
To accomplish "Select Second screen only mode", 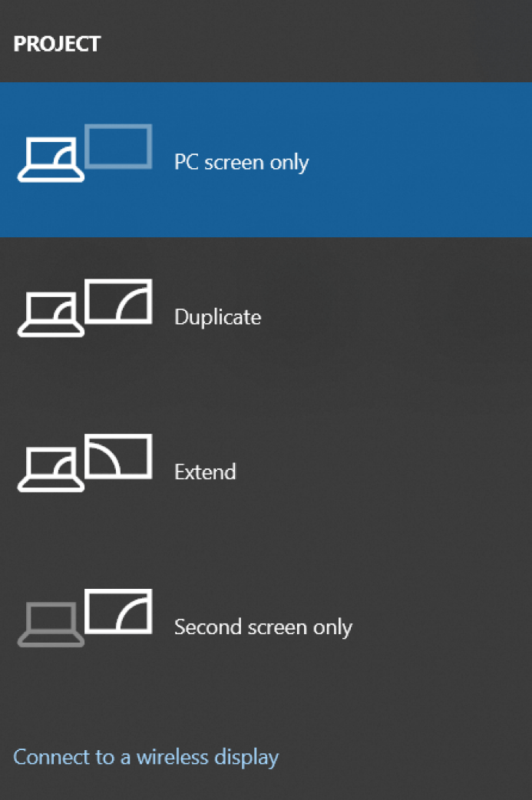I will tap(263, 627).
